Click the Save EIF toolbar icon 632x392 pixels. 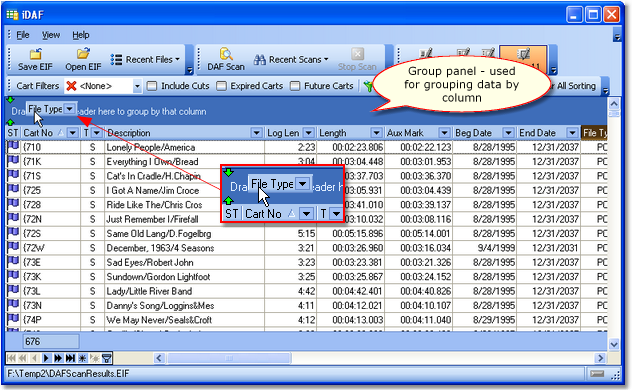pyautogui.click(x=35, y=54)
